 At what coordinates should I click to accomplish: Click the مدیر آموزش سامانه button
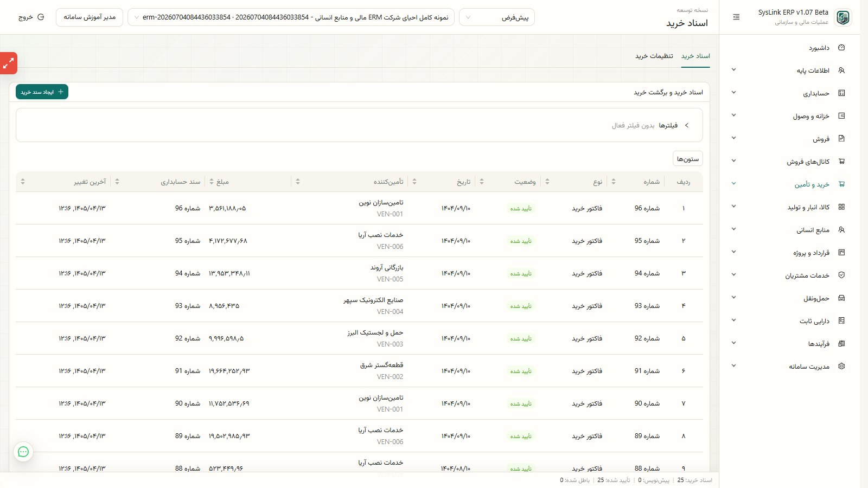[90, 17]
